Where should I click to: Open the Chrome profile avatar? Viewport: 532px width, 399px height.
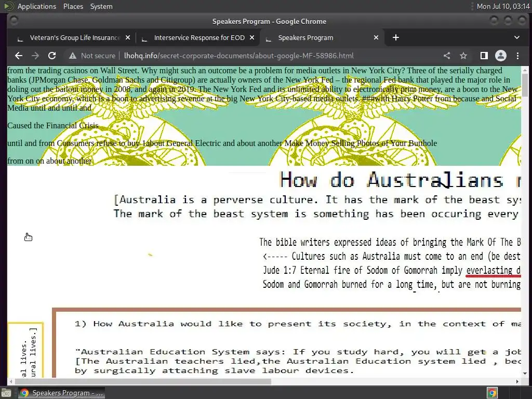click(x=501, y=56)
